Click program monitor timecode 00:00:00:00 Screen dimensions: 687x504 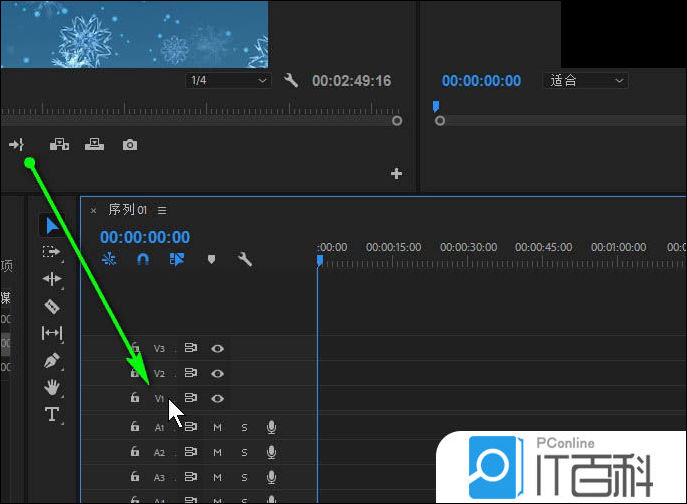pos(481,81)
